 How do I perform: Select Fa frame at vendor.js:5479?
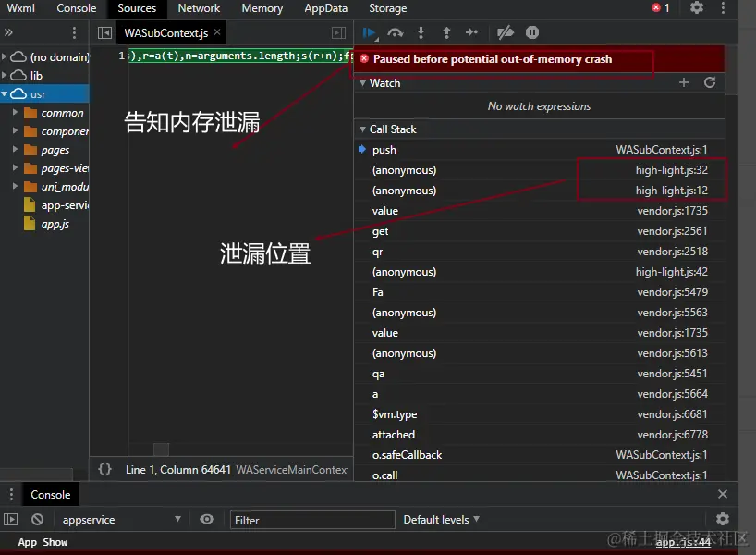click(539, 292)
